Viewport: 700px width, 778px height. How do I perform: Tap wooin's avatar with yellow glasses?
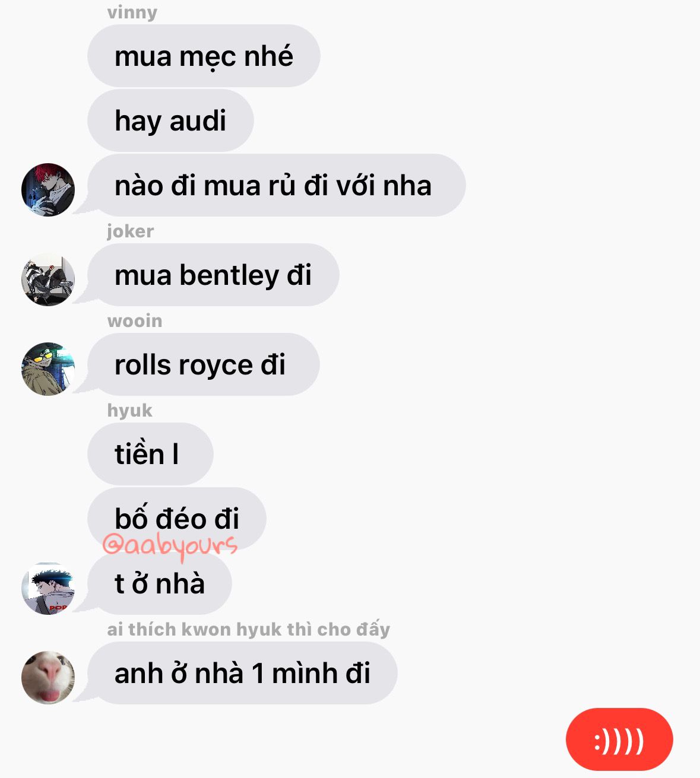coord(48,369)
